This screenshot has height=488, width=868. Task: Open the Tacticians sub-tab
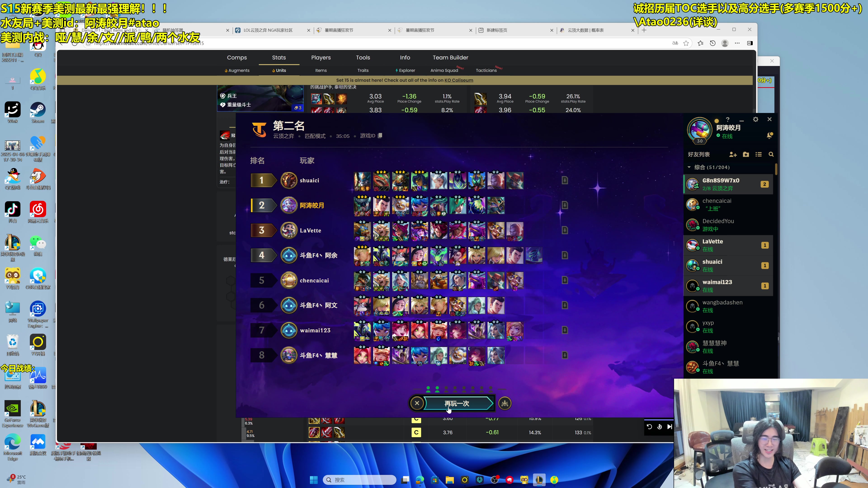click(x=486, y=70)
